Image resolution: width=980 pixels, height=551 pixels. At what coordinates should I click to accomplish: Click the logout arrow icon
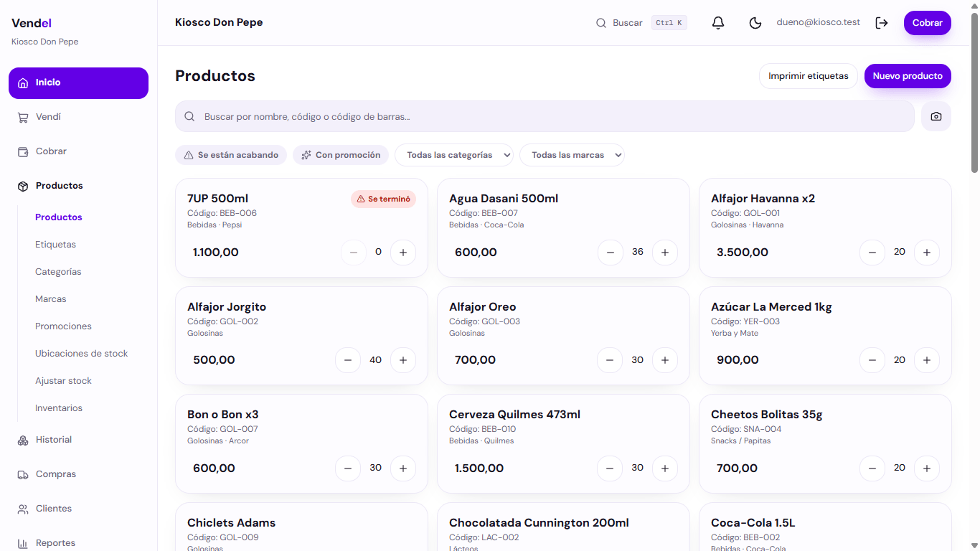tap(882, 23)
